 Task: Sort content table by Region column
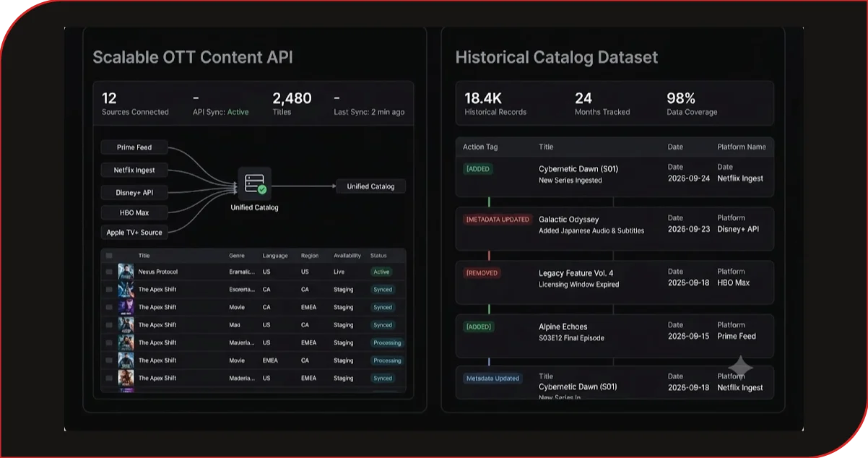pyautogui.click(x=310, y=256)
